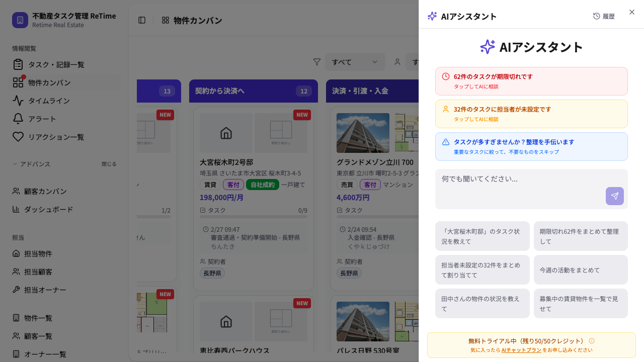Open 顧客一覧 sidebar item
Viewport: 644px width, 362px height.
pos(64,336)
